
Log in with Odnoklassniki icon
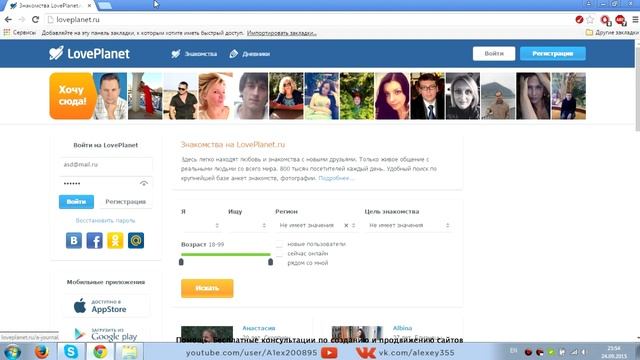[x=115, y=240]
